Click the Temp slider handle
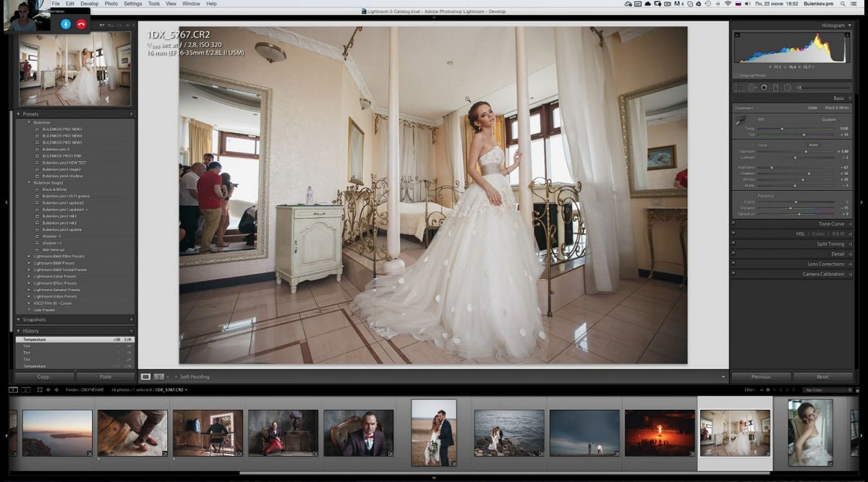 pyautogui.click(x=780, y=129)
